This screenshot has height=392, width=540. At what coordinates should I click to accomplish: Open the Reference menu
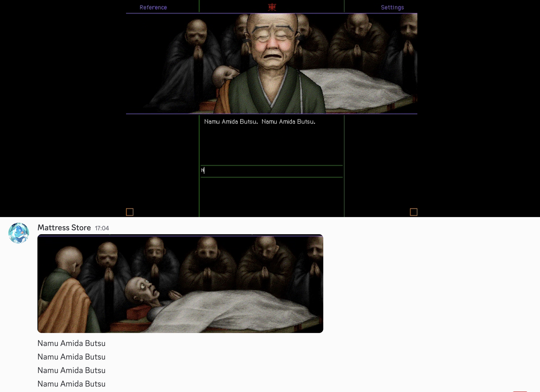pos(153,7)
